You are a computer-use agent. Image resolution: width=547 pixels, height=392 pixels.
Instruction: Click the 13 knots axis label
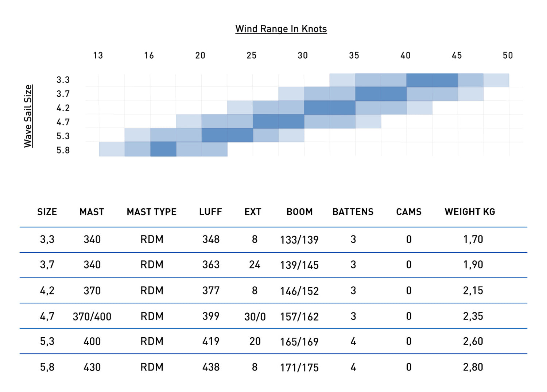98,55
